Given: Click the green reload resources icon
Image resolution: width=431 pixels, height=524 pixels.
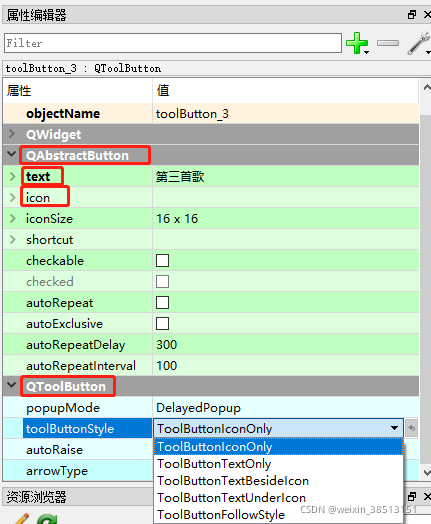Looking at the screenshot, I should click(x=47, y=519).
